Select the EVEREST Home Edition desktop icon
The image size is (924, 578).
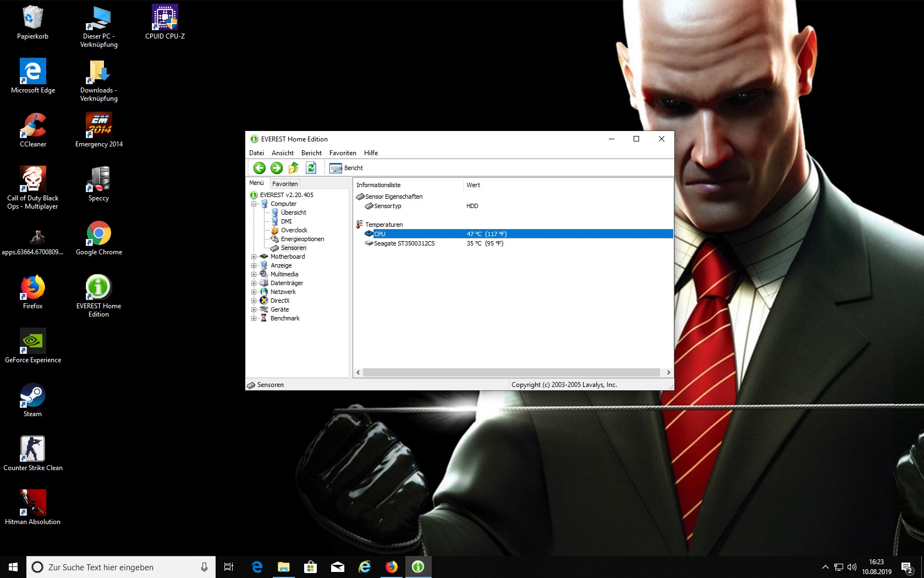(x=99, y=296)
